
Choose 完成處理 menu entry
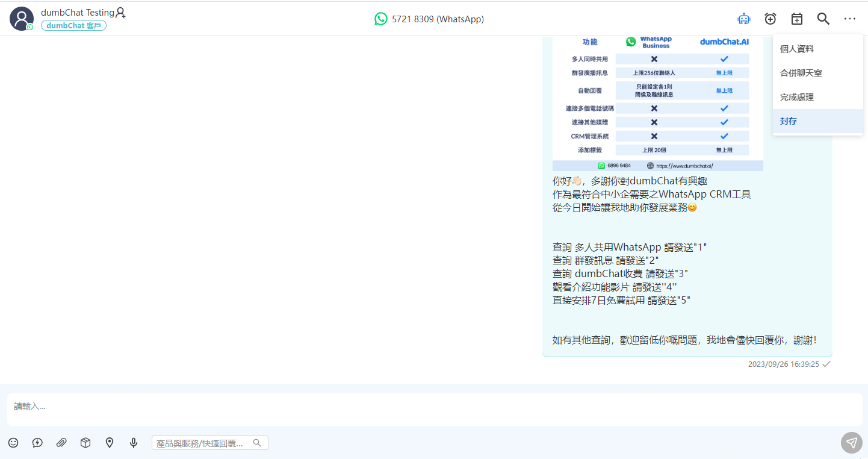[x=818, y=97]
